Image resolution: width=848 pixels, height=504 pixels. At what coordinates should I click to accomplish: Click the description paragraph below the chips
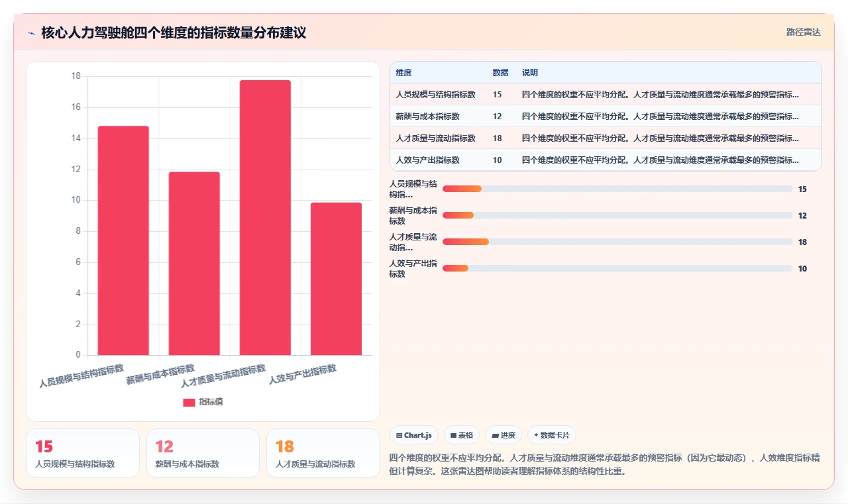click(x=605, y=464)
